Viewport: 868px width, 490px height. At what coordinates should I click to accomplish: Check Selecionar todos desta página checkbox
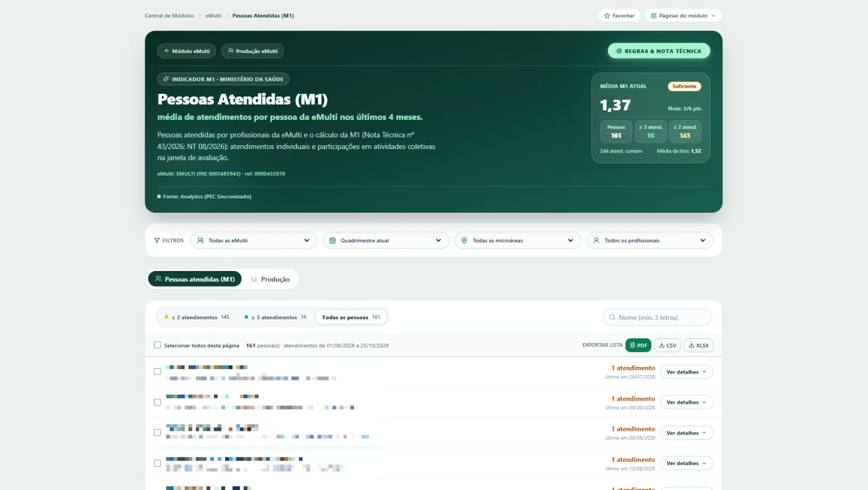pos(157,345)
